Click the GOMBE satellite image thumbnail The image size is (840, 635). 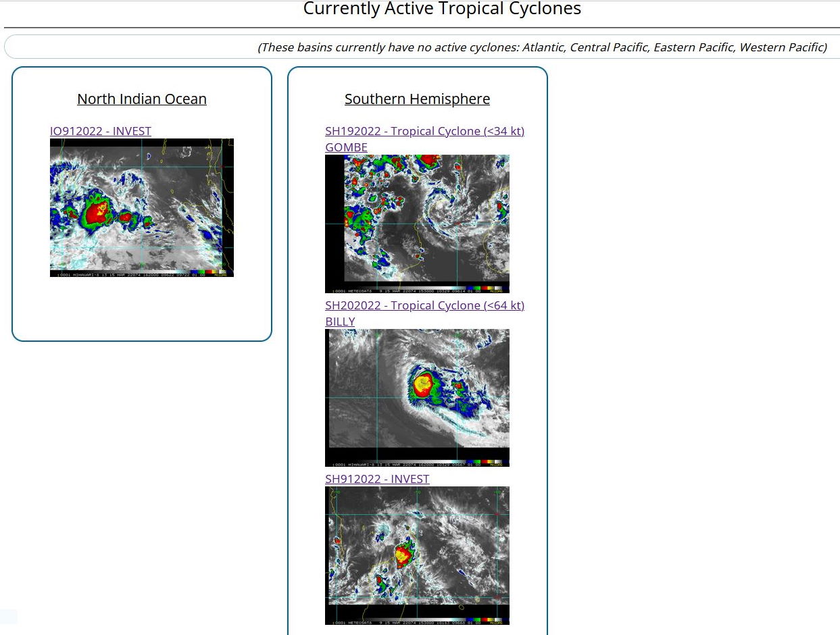point(417,223)
